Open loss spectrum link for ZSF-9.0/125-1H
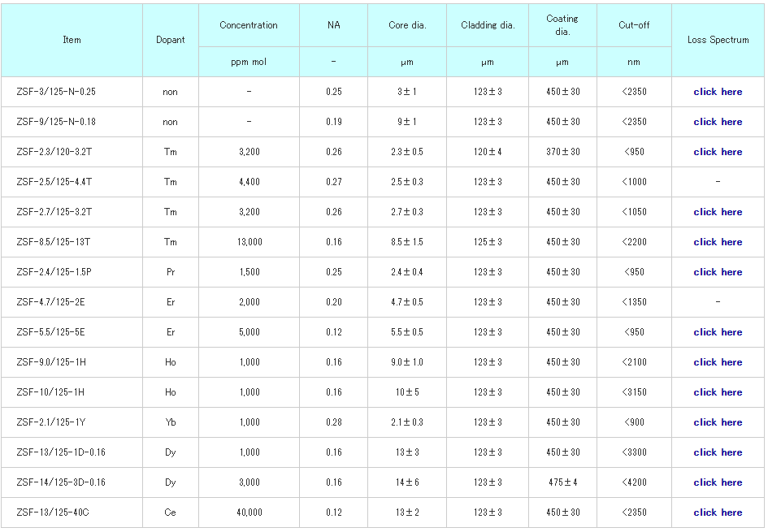This screenshot has height=532, width=768. tap(718, 362)
